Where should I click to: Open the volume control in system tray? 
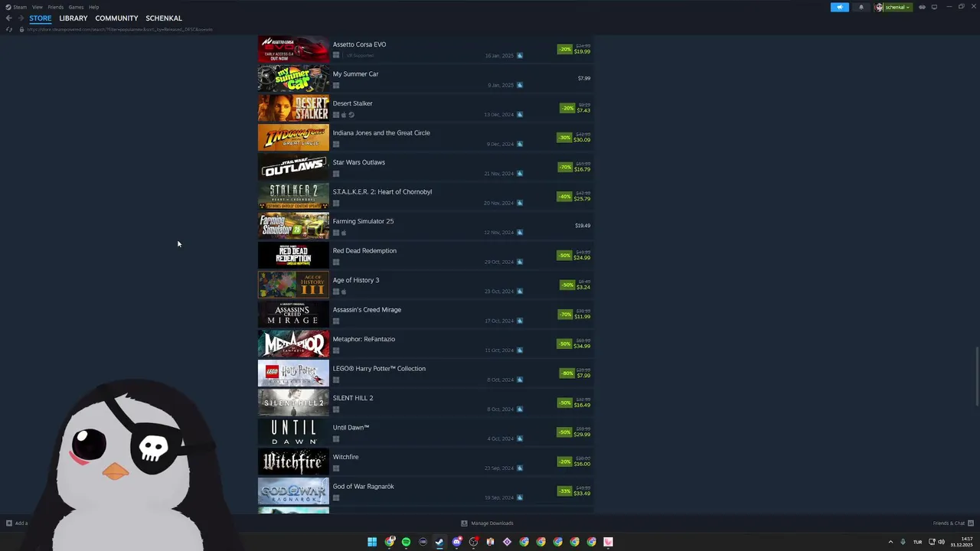coord(941,542)
